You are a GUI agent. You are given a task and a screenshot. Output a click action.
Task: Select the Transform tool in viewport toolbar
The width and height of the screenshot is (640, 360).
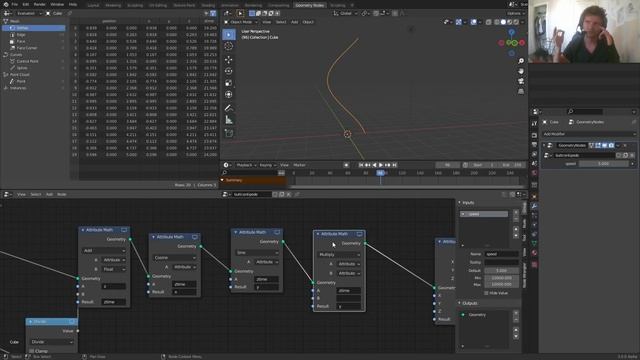tap(229, 95)
